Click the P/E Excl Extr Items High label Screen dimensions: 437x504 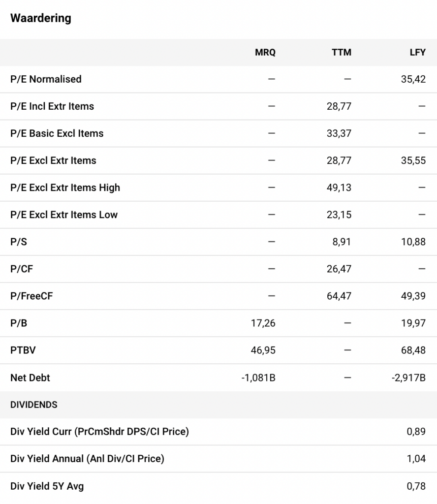tap(65, 188)
